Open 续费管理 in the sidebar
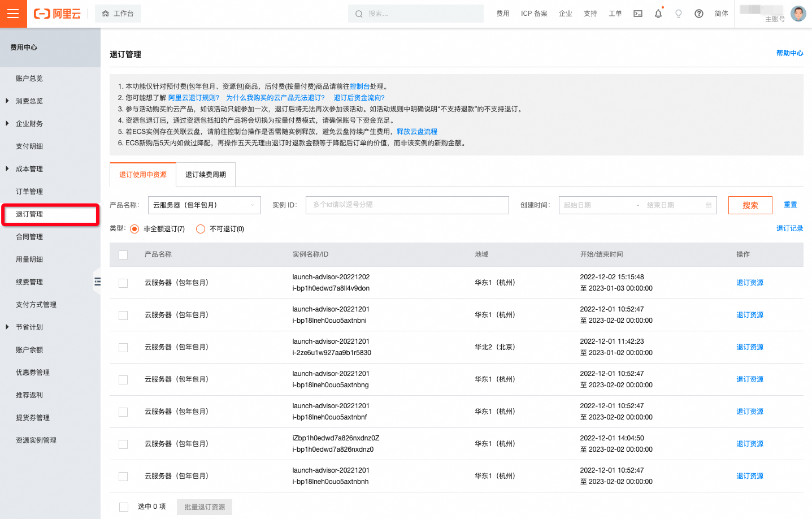 (29, 282)
